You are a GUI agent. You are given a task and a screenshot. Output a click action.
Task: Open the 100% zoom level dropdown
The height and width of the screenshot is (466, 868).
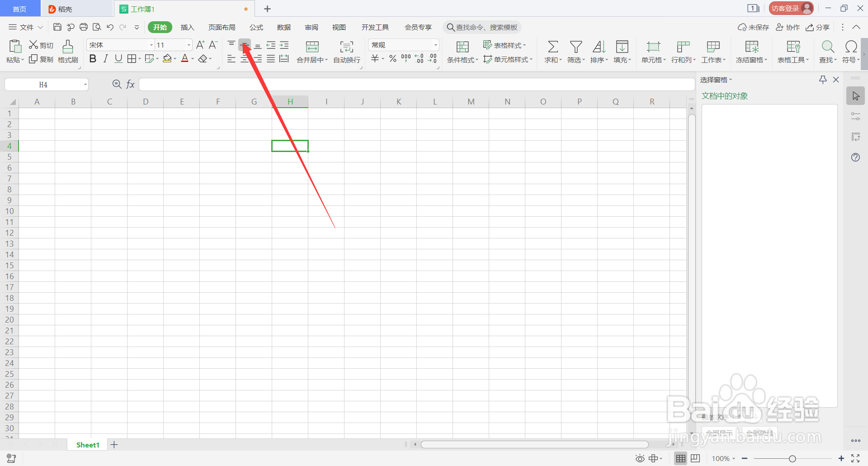pyautogui.click(x=734, y=459)
